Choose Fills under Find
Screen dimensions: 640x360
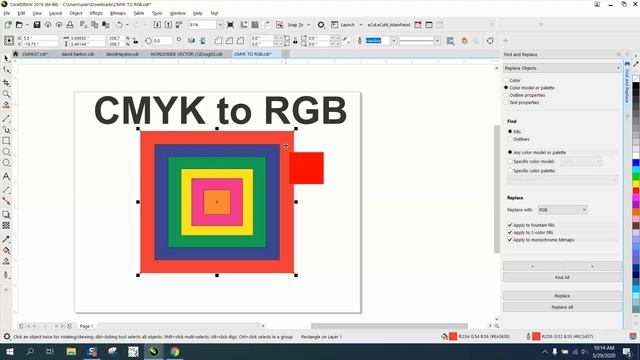point(514,132)
